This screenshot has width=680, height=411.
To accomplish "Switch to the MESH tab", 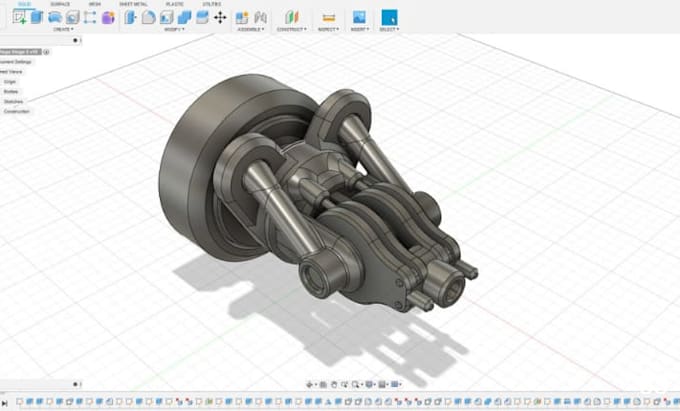I will coord(95,4).
